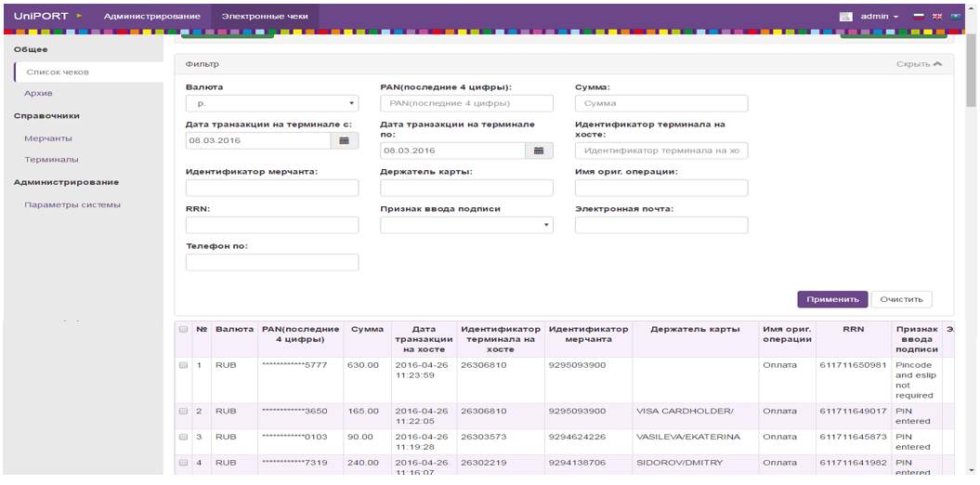Switch language with the Kazakhstan flag icon
The height and width of the screenshot is (485, 980).
pos(954,17)
